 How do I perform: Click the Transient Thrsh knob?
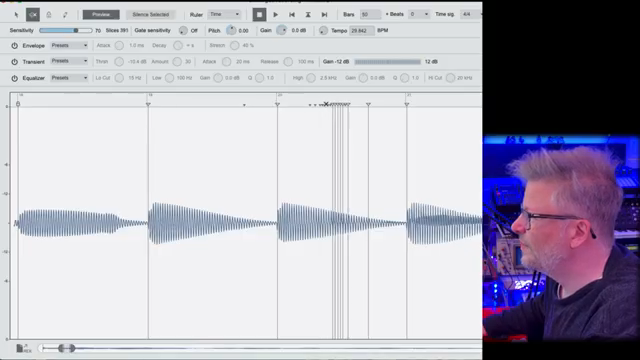(119, 62)
